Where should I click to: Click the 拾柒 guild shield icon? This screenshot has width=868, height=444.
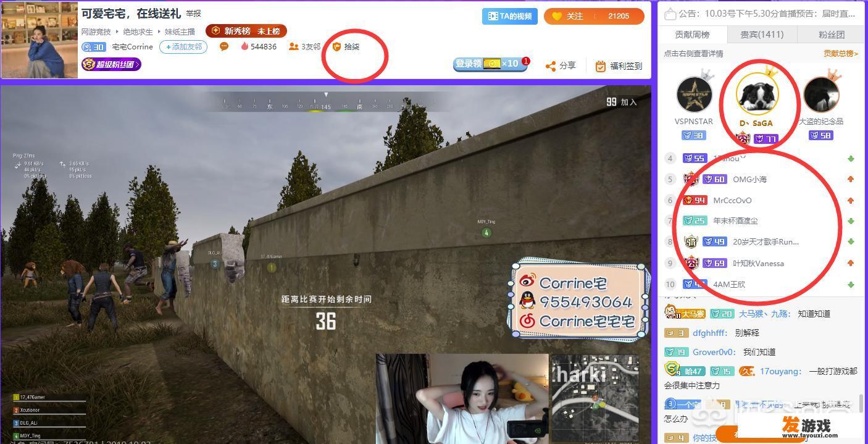(336, 46)
